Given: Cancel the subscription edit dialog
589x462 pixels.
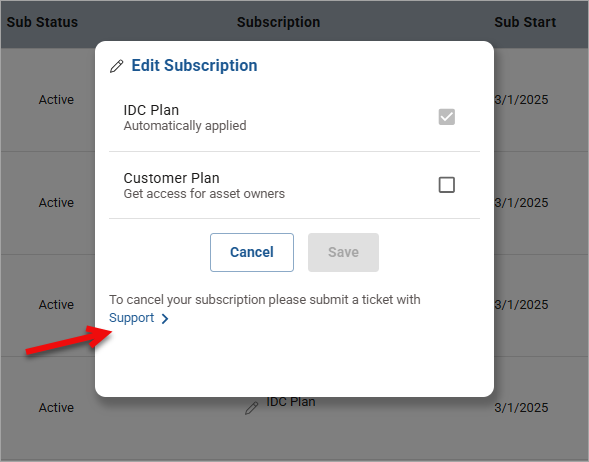Looking at the screenshot, I should tap(252, 252).
